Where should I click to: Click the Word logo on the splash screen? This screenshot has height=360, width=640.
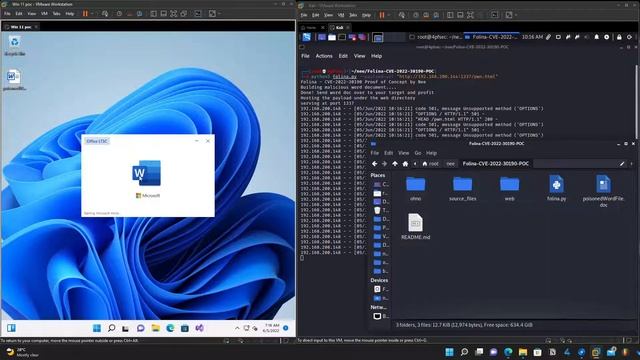point(147,173)
